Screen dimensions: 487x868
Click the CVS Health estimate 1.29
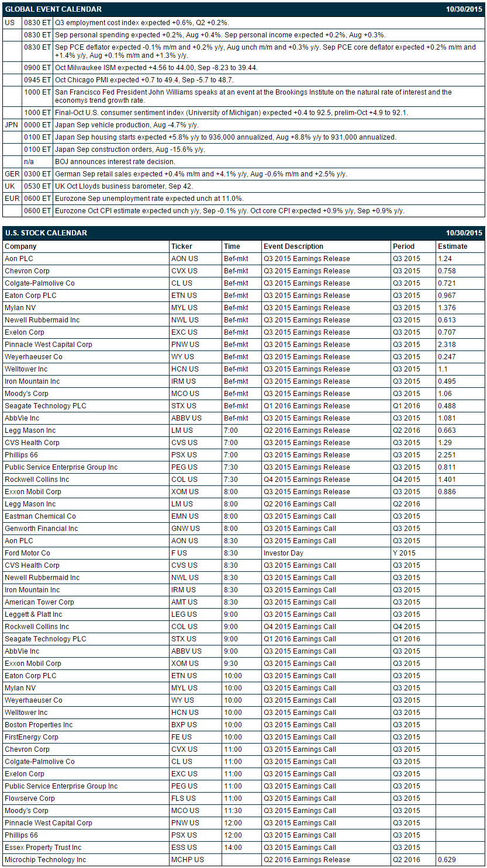[445, 443]
